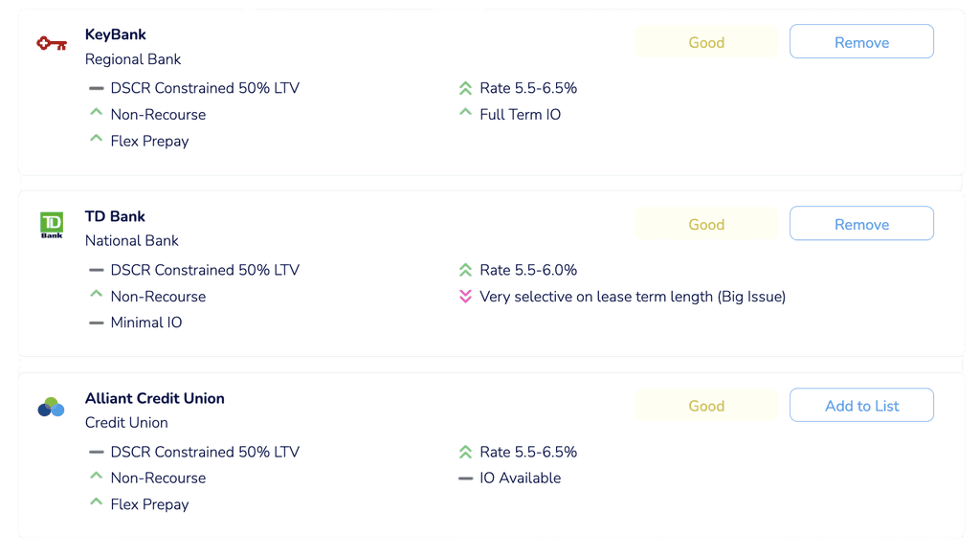Remove KeyBank from the list
980x556 pixels.
pyautogui.click(x=861, y=42)
